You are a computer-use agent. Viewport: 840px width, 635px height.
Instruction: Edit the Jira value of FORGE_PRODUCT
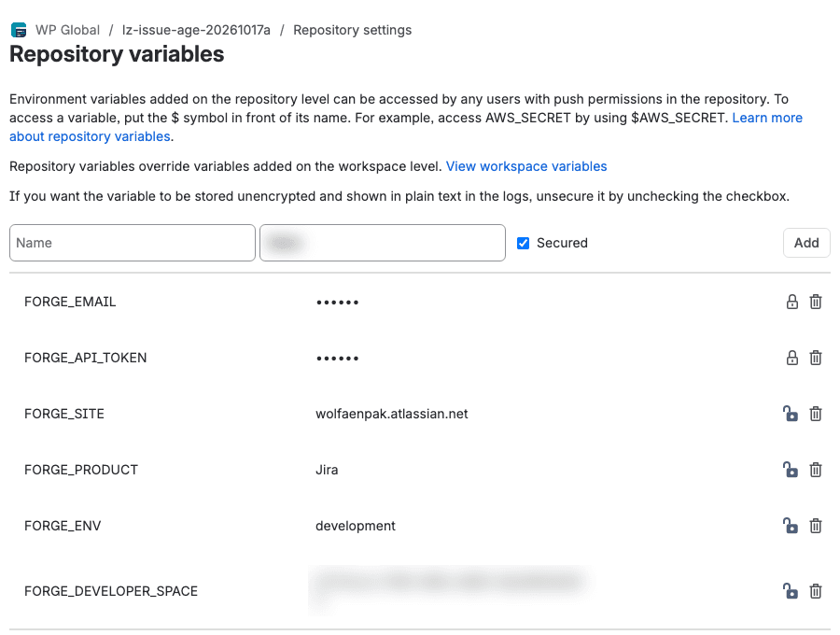click(x=327, y=470)
